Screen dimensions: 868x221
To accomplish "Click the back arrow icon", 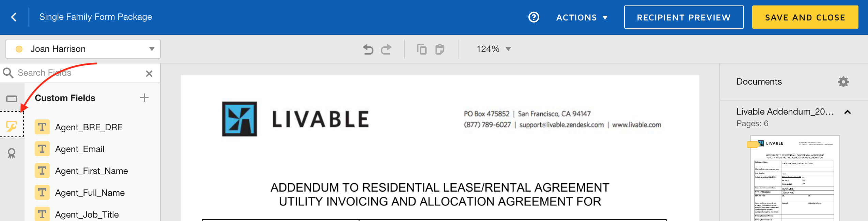I will pos(14,17).
